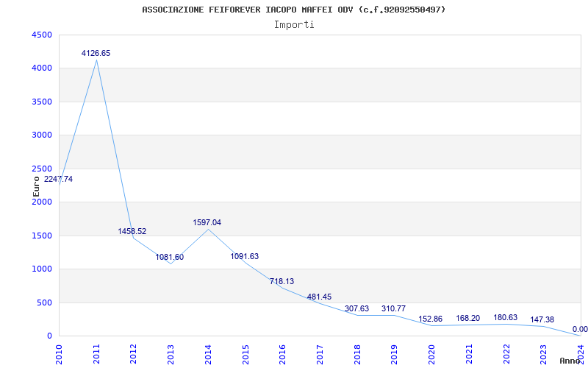Screen dimensions: 588x368
Task: Select the 2014 x-axis year label
Action: 208,354
